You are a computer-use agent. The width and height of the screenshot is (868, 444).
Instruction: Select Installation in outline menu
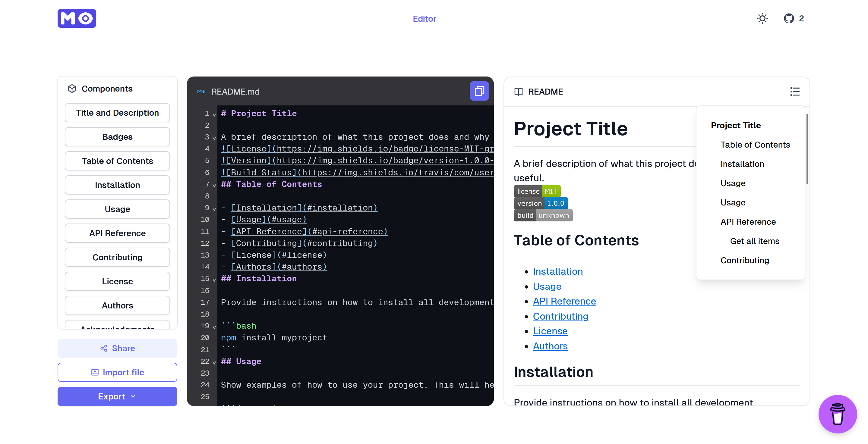click(x=742, y=164)
